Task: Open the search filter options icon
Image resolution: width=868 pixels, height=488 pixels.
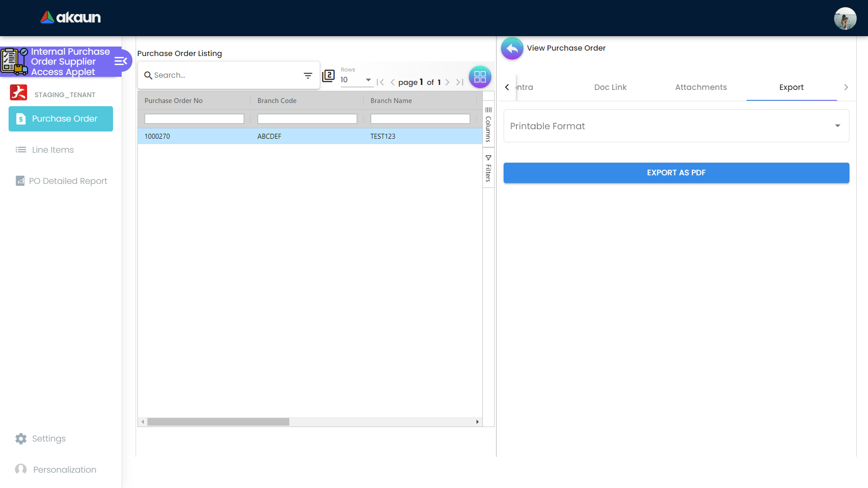Action: [x=308, y=75]
